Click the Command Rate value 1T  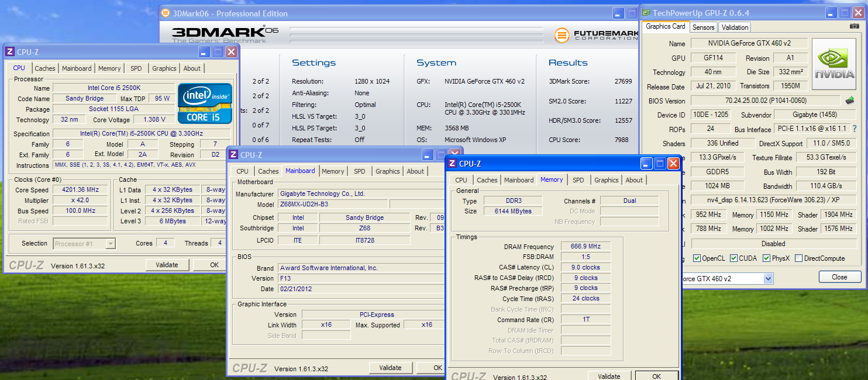[x=585, y=320]
